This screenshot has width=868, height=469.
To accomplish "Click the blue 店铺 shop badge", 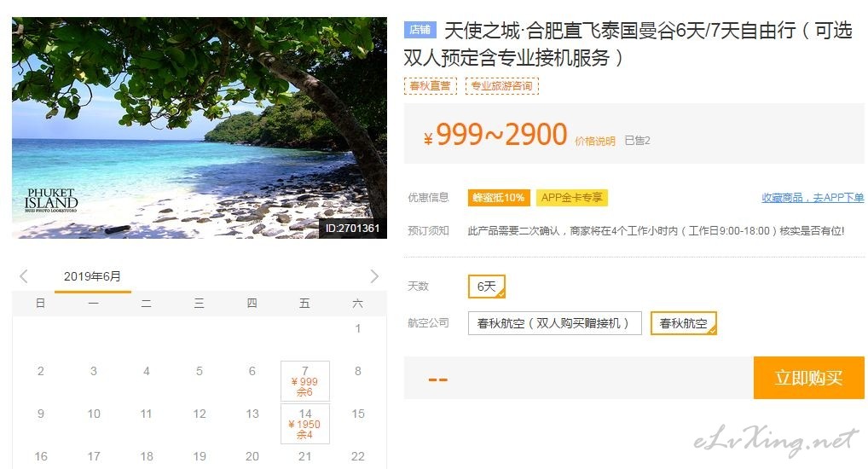I will [420, 29].
